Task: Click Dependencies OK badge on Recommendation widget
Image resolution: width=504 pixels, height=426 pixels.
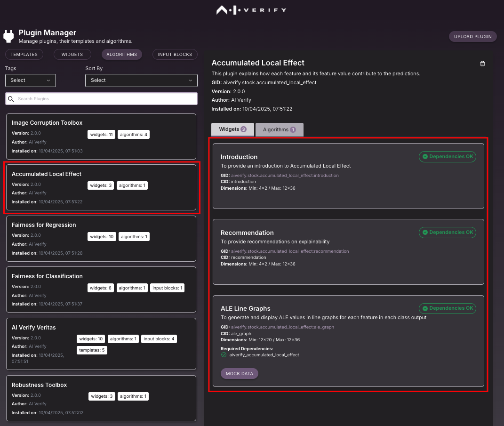Action: (448, 233)
